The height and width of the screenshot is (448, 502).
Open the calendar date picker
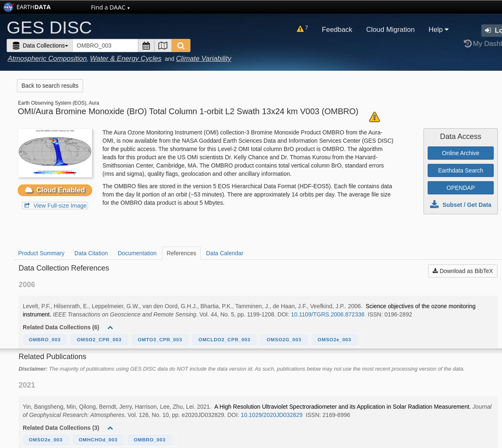tap(146, 45)
